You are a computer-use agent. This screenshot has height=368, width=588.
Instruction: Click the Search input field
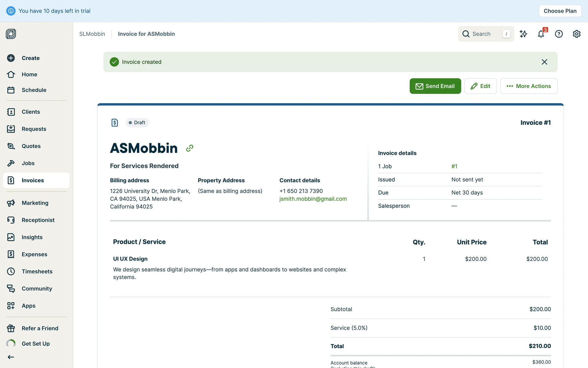(485, 34)
